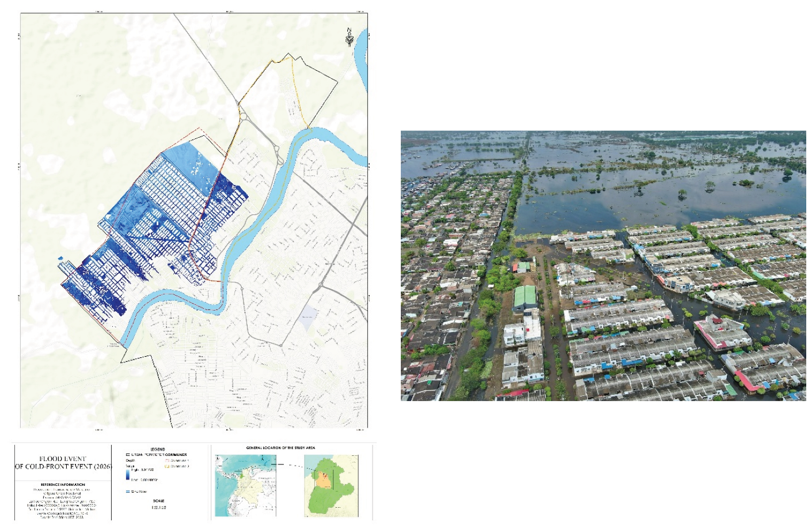Click the green department location inset map
The width and height of the screenshot is (812, 525).
click(x=331, y=485)
